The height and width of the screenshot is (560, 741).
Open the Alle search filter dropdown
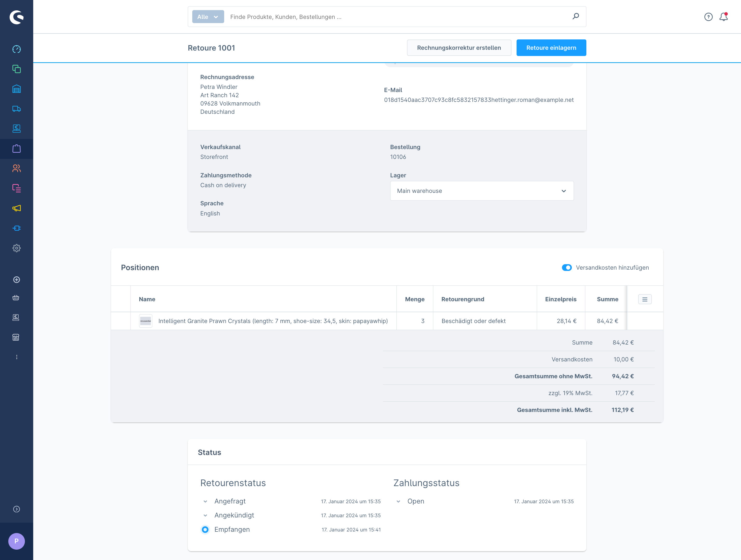[208, 17]
